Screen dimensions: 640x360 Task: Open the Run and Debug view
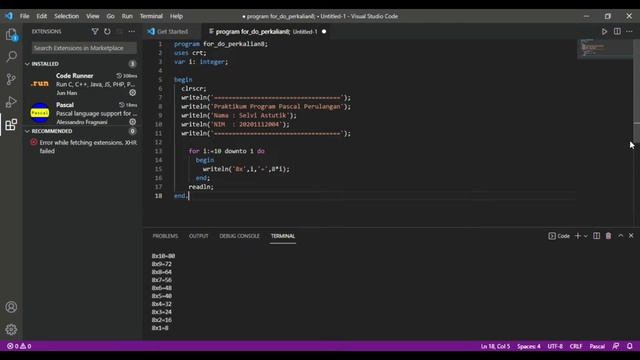click(x=11, y=102)
